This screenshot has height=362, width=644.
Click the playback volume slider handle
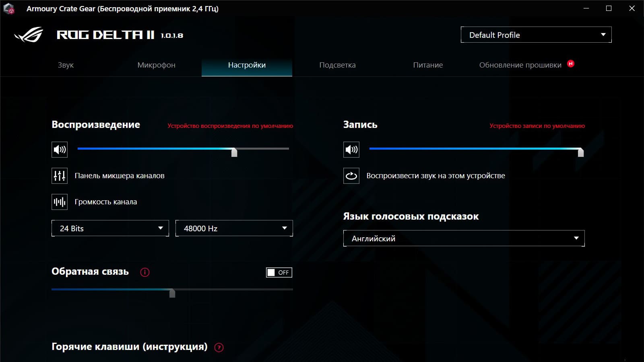pos(234,152)
